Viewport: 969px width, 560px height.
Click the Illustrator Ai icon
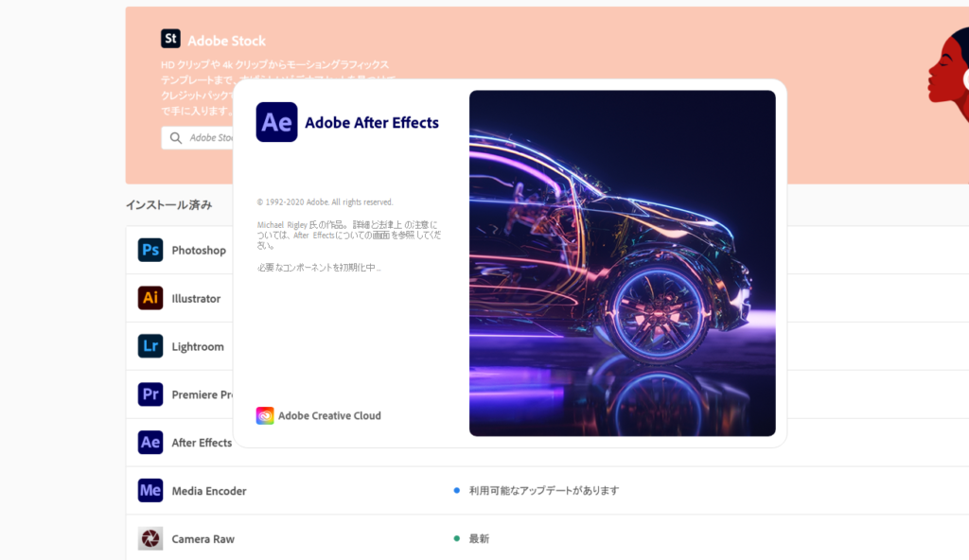pos(150,298)
